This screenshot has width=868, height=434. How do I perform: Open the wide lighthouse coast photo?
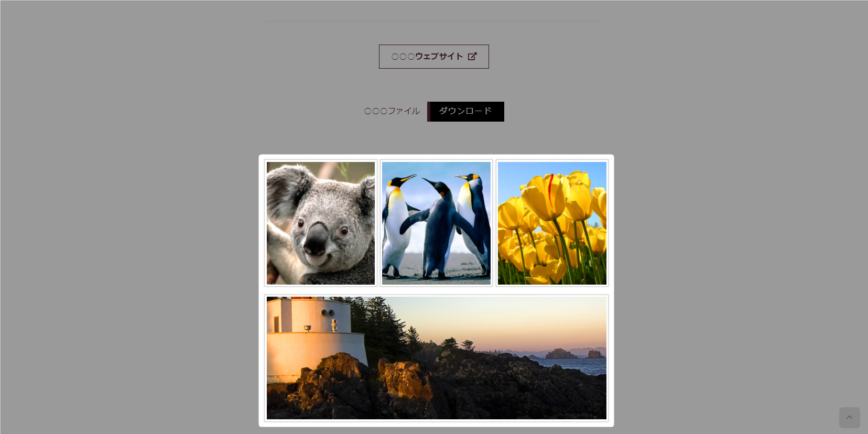pos(437,358)
